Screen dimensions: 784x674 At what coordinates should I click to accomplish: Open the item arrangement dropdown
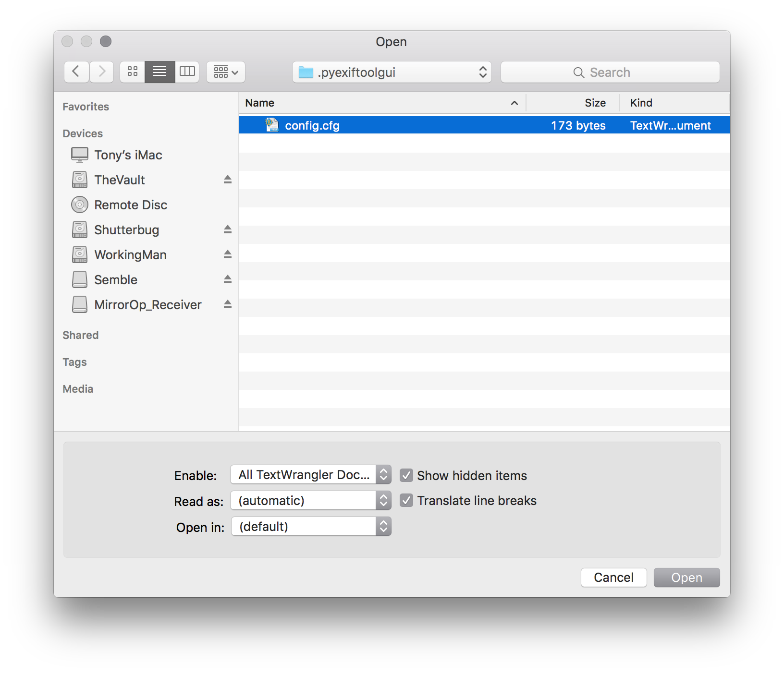coord(226,72)
